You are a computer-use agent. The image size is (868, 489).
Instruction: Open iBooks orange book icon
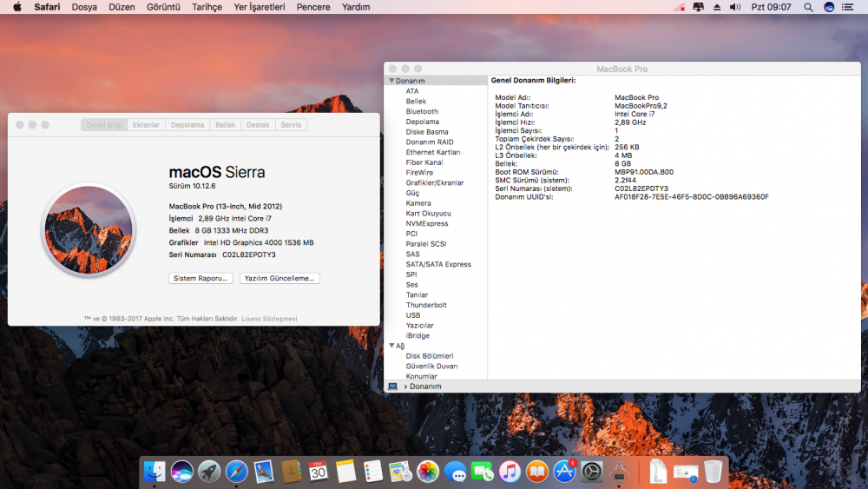click(x=537, y=472)
